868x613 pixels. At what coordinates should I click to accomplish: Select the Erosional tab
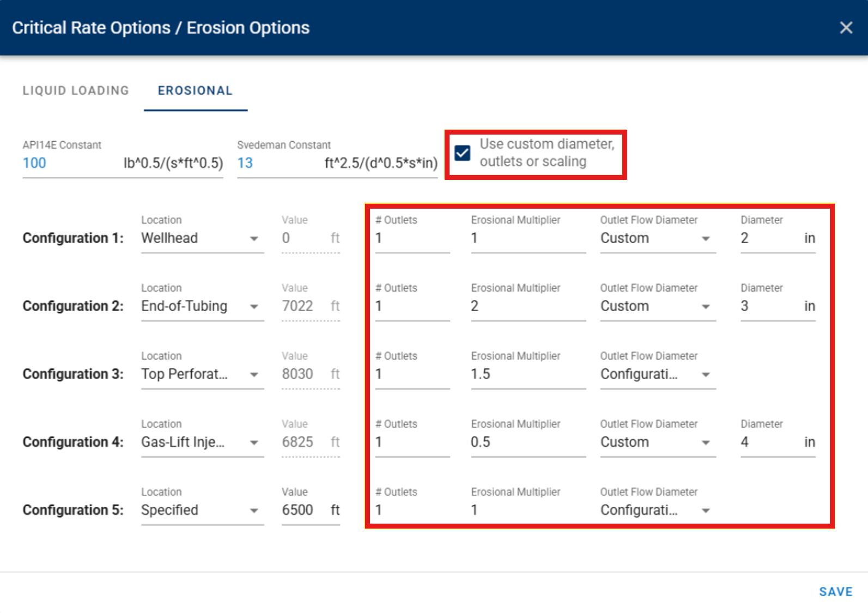(x=195, y=90)
